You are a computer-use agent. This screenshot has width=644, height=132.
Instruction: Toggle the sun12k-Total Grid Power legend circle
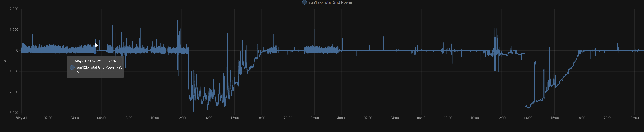click(x=304, y=2)
